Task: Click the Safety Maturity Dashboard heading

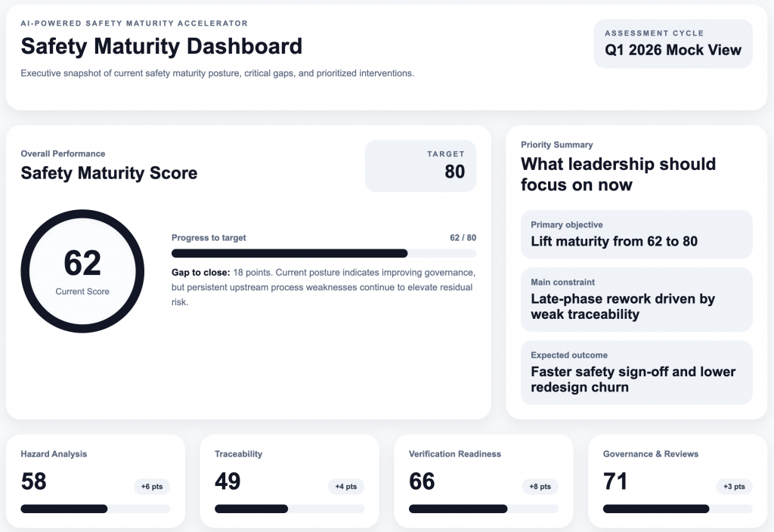Action: (x=161, y=46)
